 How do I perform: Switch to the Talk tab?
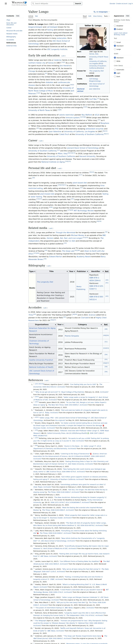(36, 16)
